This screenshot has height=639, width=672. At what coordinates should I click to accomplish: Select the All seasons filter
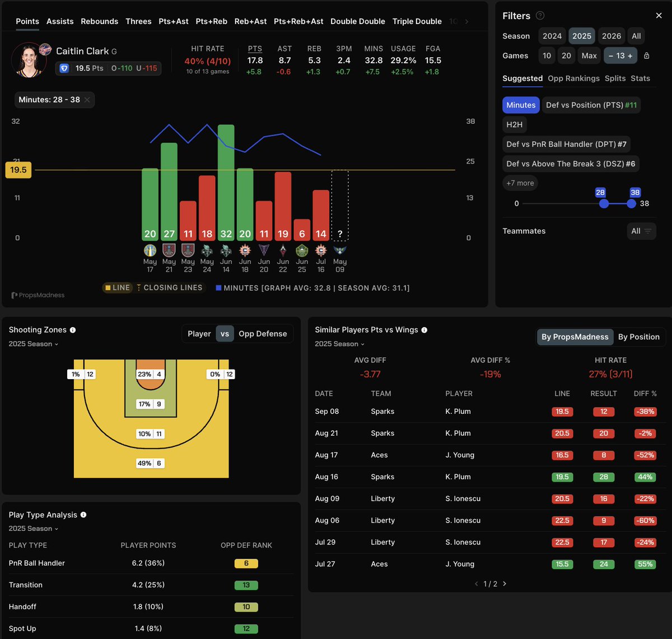point(636,36)
